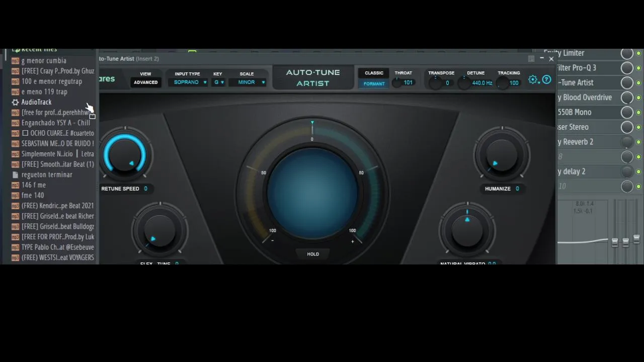Click the Retune Speed knob
644x362 pixels.
coord(125,155)
